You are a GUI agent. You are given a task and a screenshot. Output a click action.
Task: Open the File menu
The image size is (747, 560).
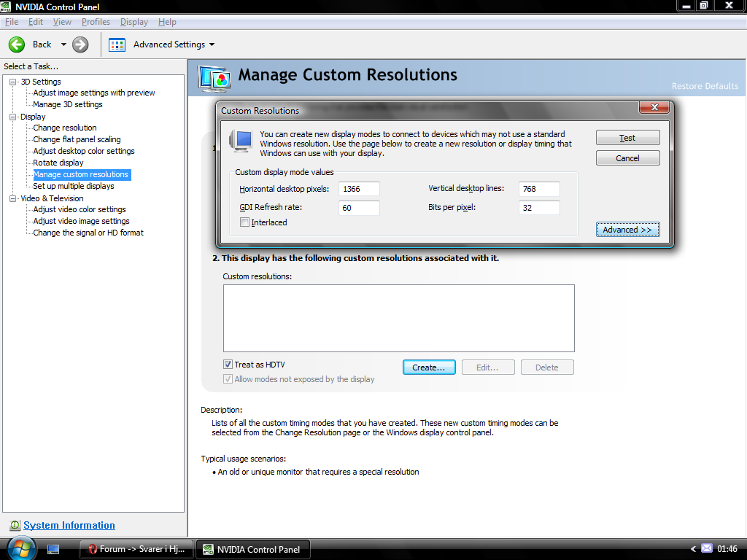coord(12,22)
